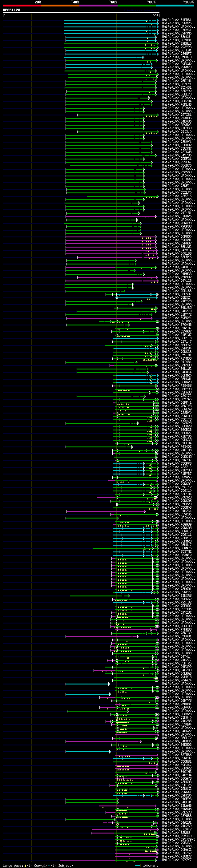Viewport: 197px width, 868px height.
Task: Select label UniRef100_A5BU73
Action: [177, 57]
